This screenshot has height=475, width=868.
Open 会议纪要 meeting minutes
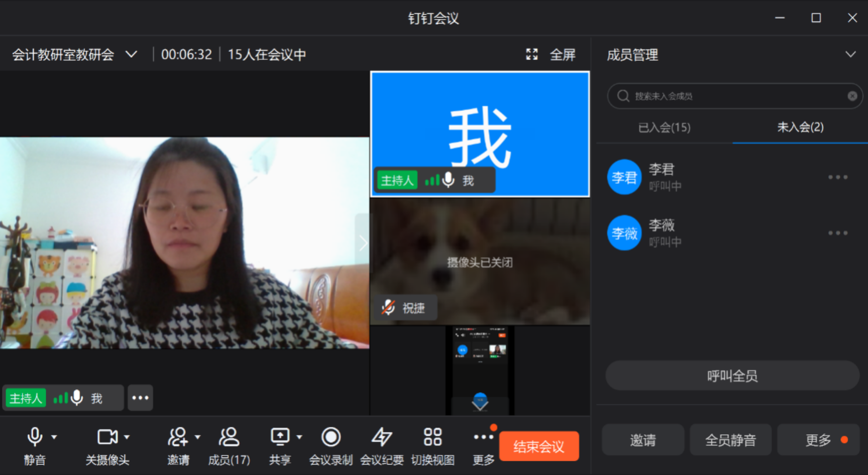382,446
